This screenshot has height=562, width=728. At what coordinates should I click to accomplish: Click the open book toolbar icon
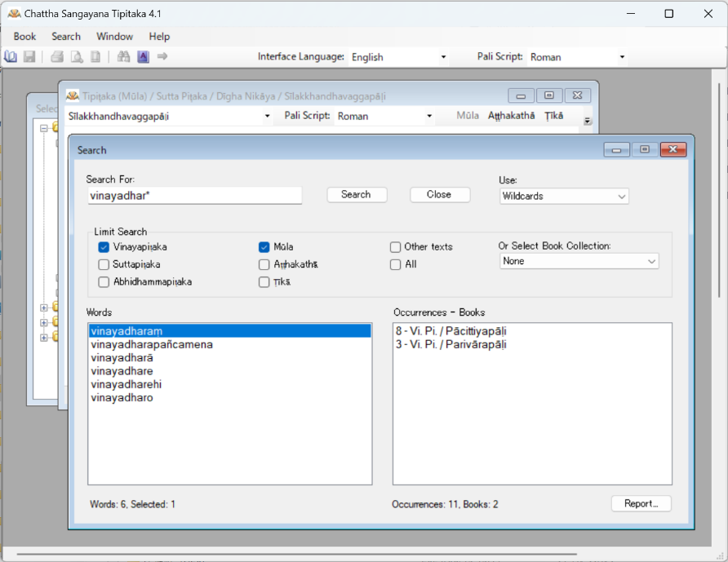[x=11, y=56]
